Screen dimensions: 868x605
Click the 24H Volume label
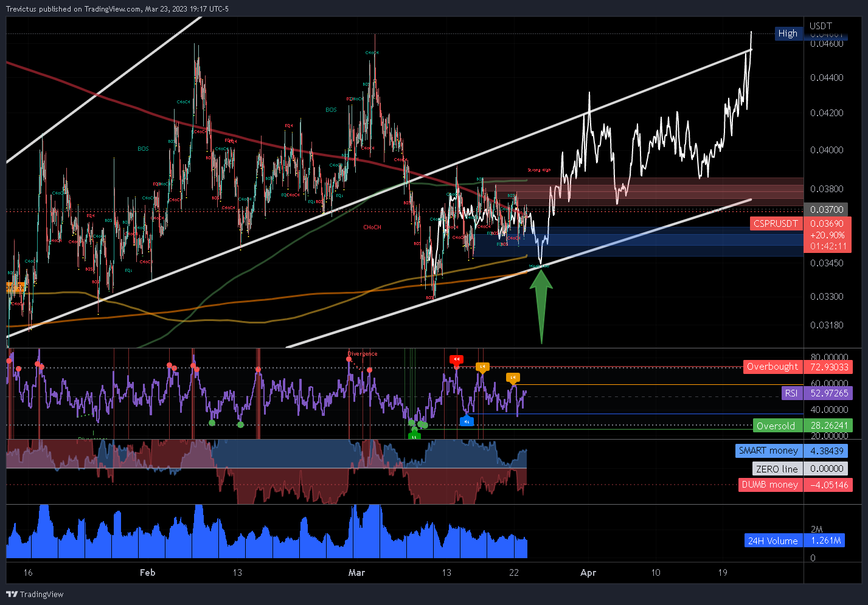pos(773,541)
